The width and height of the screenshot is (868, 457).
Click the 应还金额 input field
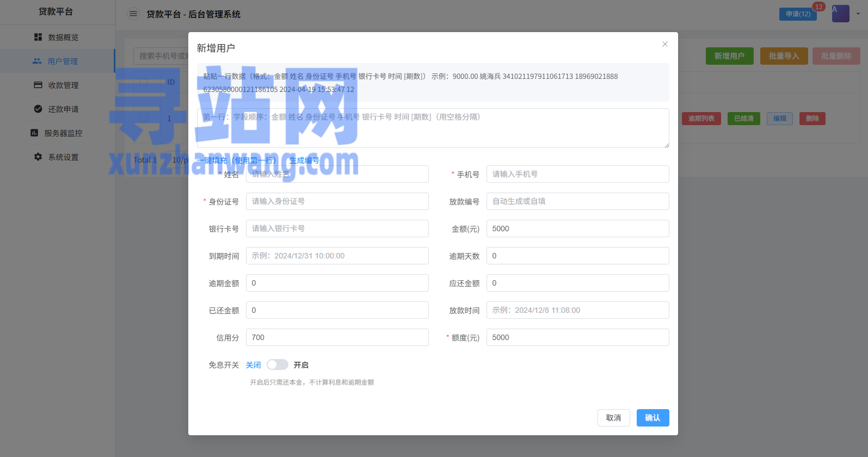pyautogui.click(x=578, y=283)
